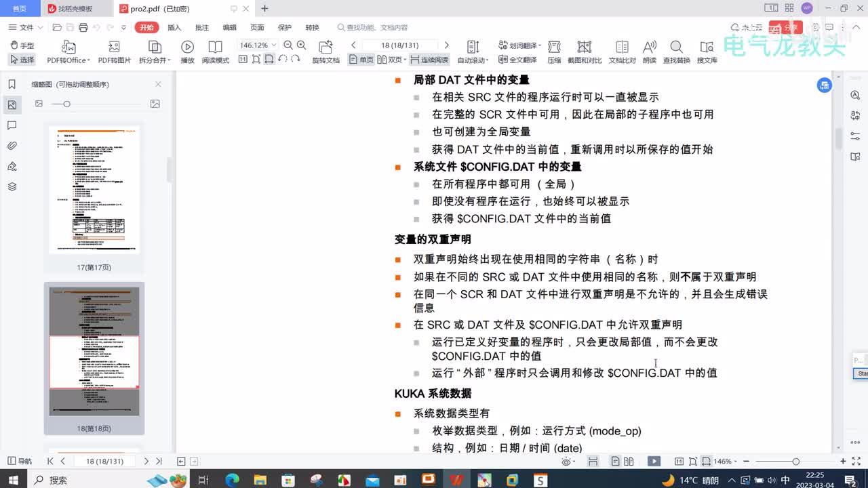Start 朗读 read aloud

coord(650,52)
